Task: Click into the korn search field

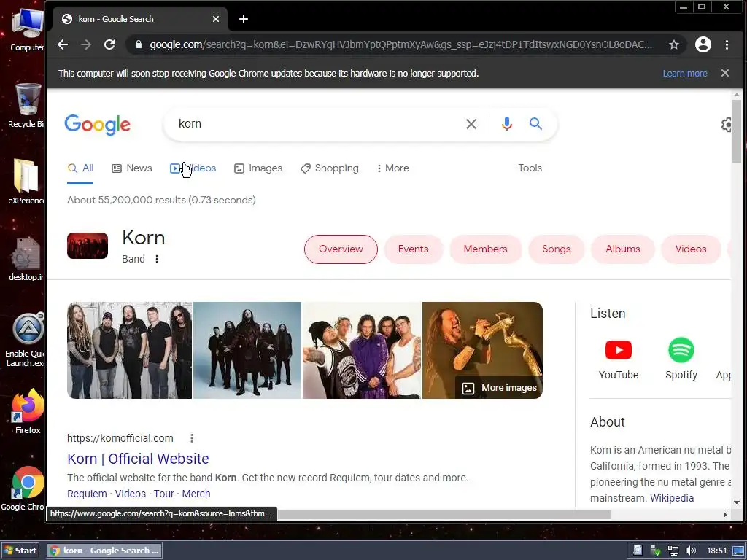Action: [314, 124]
